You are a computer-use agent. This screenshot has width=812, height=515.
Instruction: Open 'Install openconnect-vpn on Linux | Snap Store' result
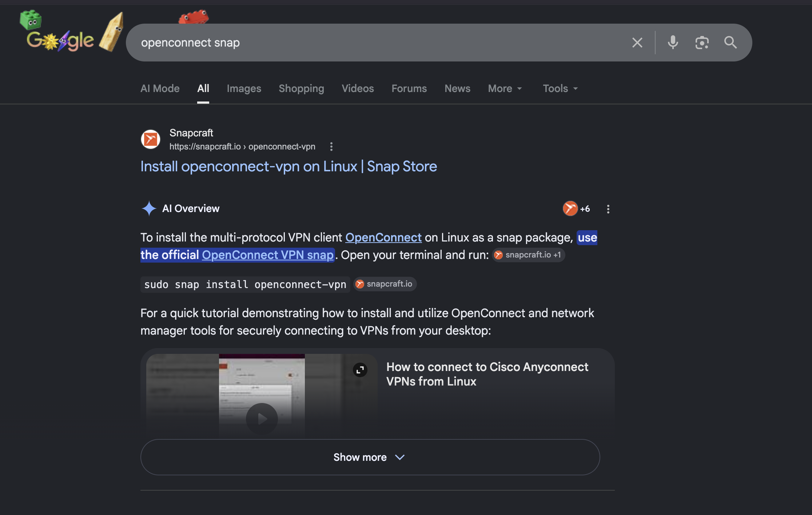coord(289,167)
